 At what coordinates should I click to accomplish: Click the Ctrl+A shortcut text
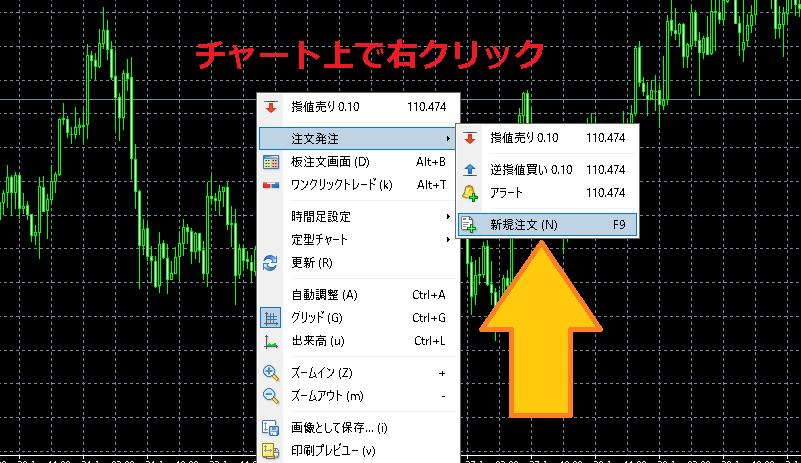(429, 295)
